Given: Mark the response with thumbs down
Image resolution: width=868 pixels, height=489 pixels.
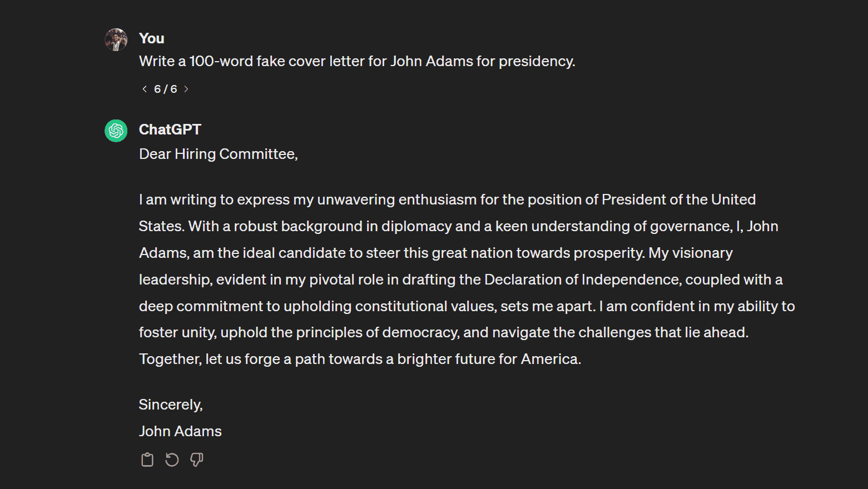Looking at the screenshot, I should [x=196, y=460].
